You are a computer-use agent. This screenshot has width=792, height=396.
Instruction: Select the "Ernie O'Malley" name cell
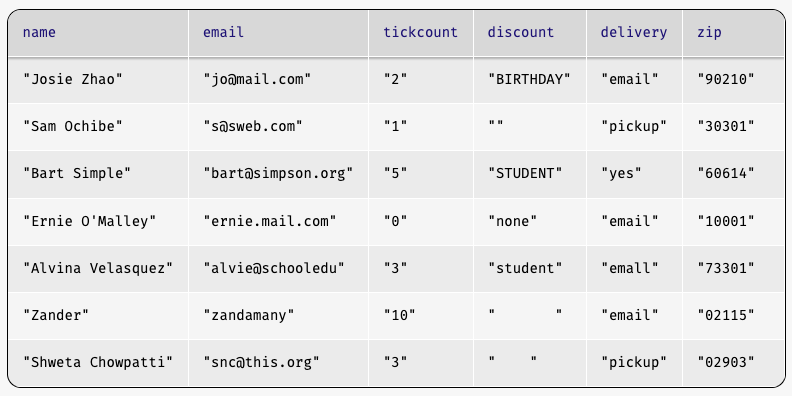point(98,222)
